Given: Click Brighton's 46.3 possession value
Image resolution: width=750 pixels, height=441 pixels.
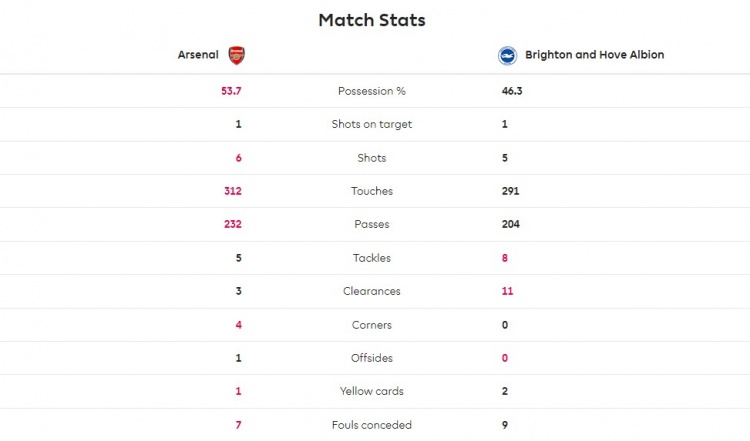Looking at the screenshot, I should point(512,91).
